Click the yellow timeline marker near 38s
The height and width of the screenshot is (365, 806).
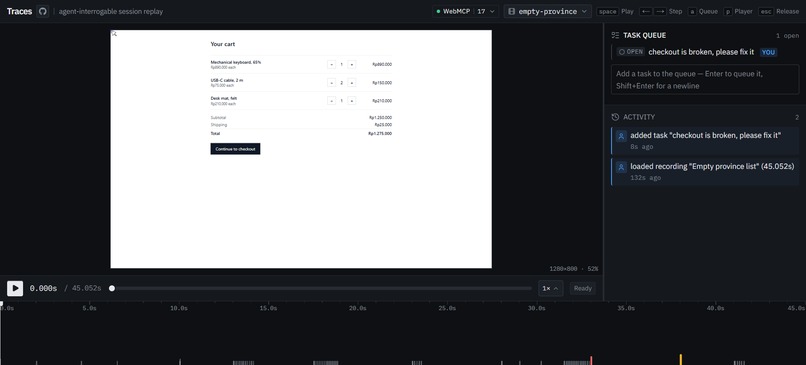pos(681,359)
